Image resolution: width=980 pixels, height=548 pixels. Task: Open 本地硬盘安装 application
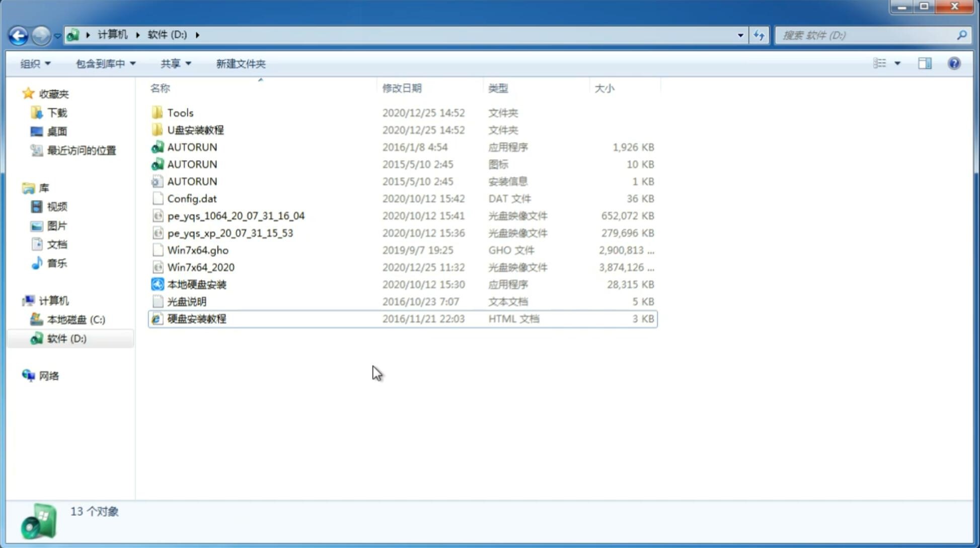[196, 284]
